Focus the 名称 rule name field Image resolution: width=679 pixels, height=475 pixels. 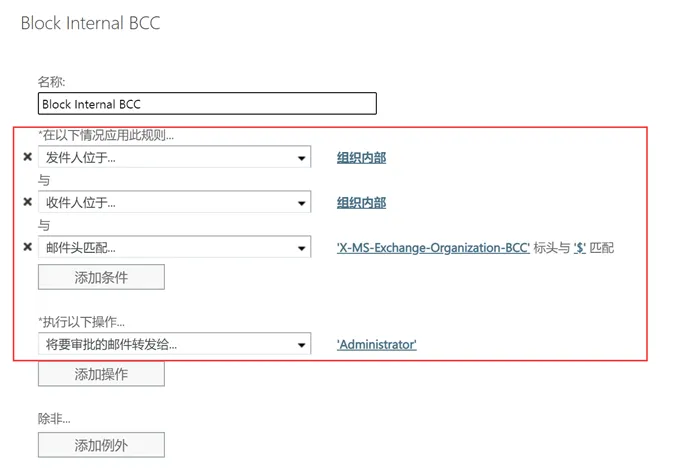tap(207, 103)
